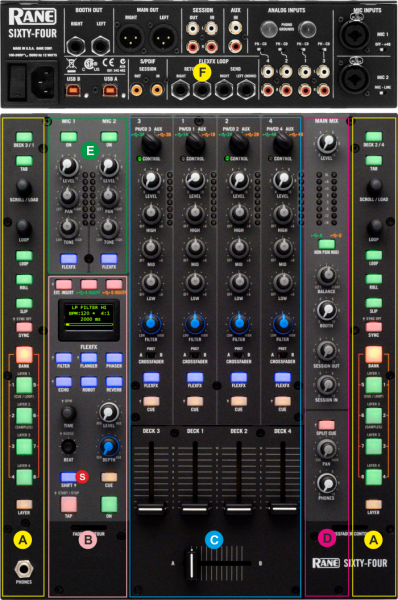Enable the Split Cue button
398x600 pixels.
pos(326,425)
